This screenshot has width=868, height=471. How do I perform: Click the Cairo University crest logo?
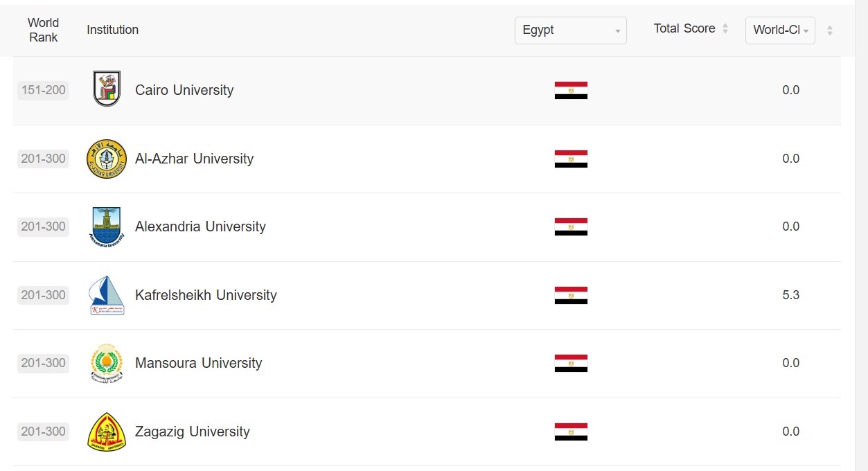tap(107, 89)
